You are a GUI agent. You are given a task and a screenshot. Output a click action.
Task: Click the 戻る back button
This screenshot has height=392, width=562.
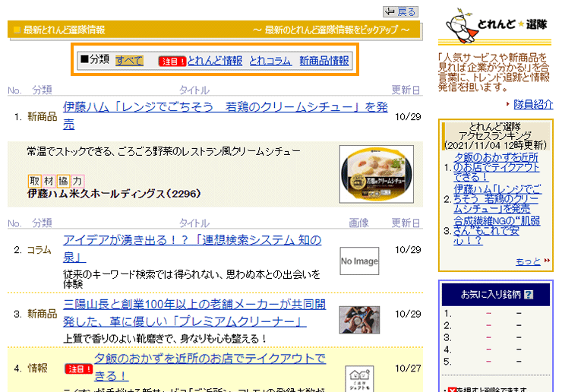click(x=400, y=11)
